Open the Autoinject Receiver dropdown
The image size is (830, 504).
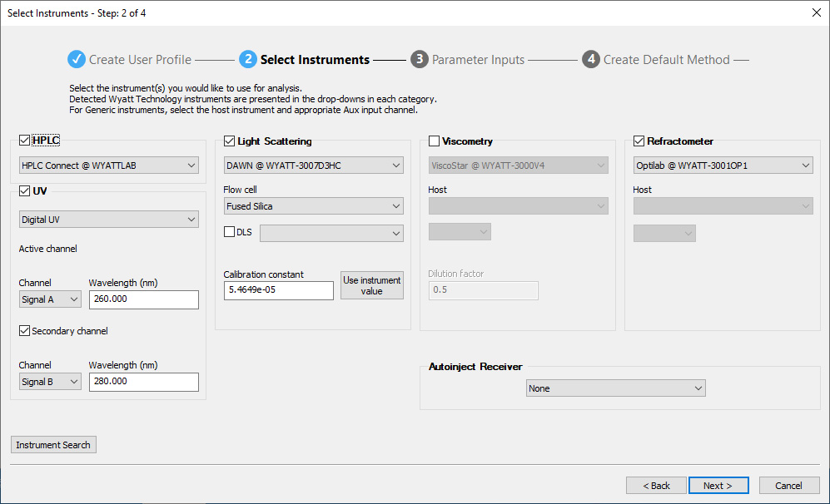tap(616, 388)
